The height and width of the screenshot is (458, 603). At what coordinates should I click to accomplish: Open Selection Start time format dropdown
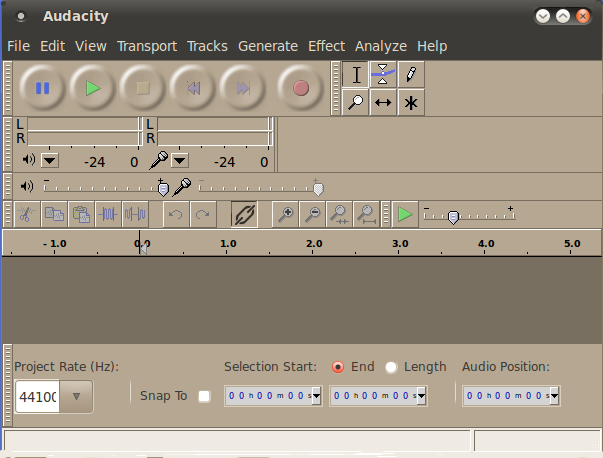(x=316, y=396)
